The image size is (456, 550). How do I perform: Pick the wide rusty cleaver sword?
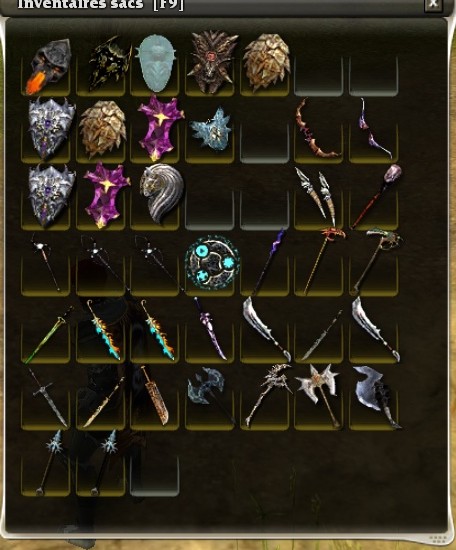pyautogui.click(x=155, y=395)
